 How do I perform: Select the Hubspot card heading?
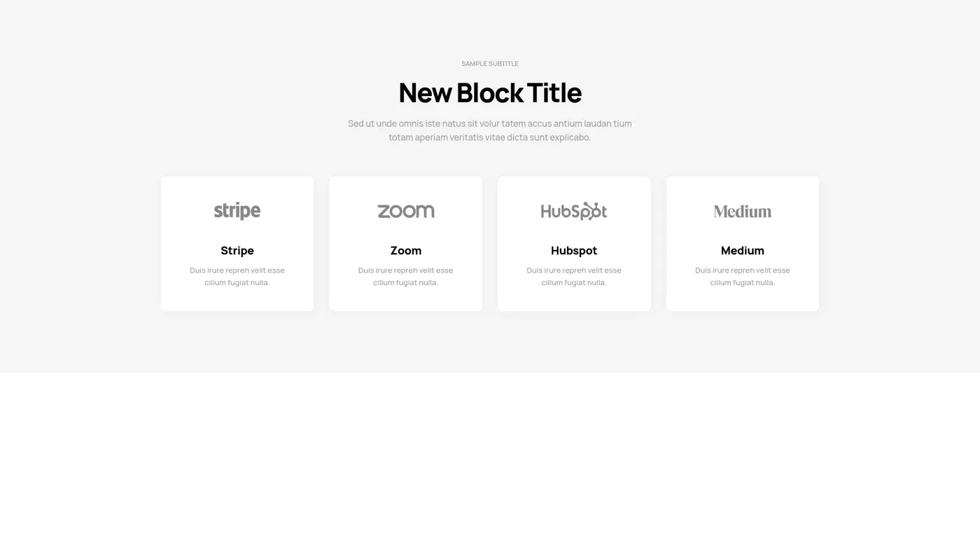(x=574, y=251)
